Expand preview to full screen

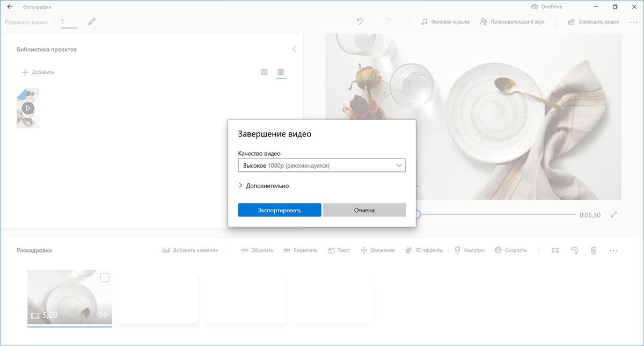(x=614, y=214)
